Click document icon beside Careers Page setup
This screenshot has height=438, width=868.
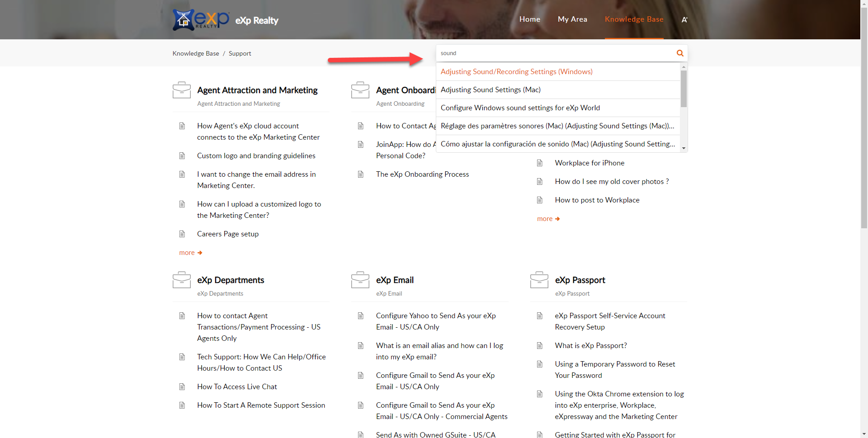(x=182, y=234)
